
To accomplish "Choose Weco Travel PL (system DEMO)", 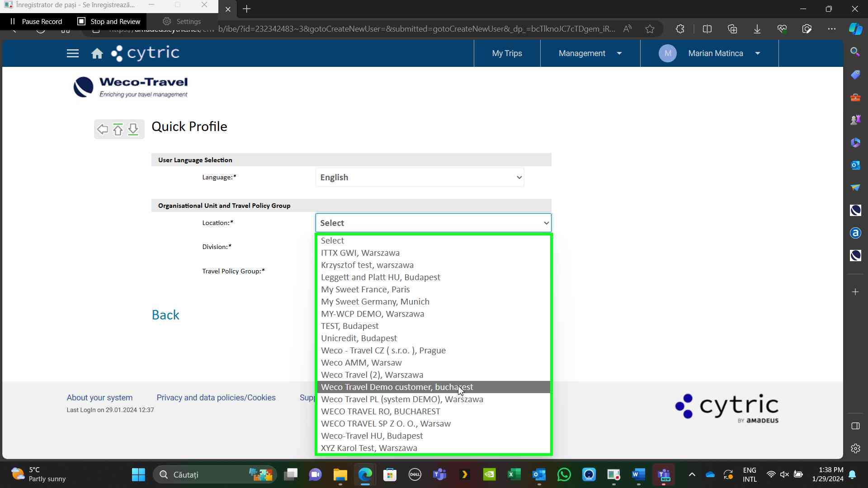I will tap(434, 399).
